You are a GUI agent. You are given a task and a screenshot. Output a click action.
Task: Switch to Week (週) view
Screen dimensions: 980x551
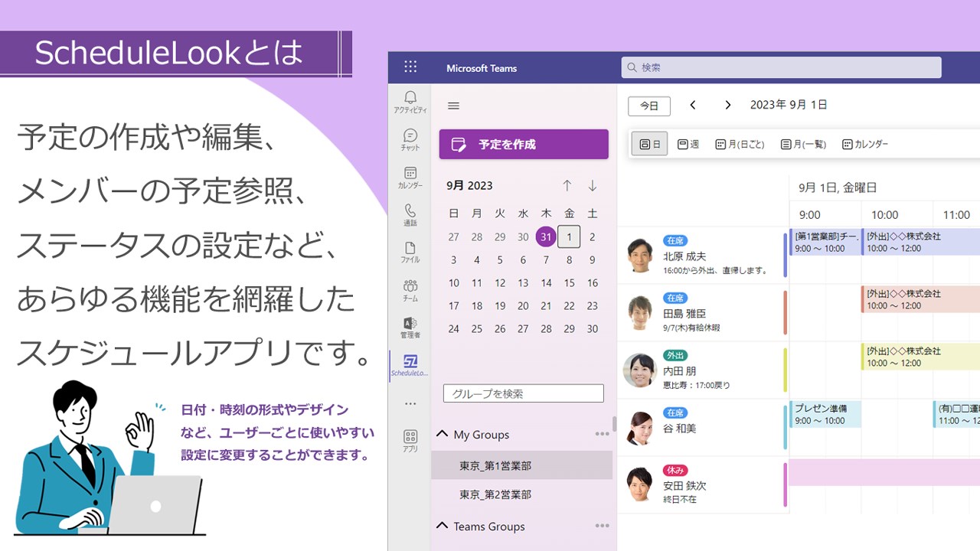pos(688,144)
